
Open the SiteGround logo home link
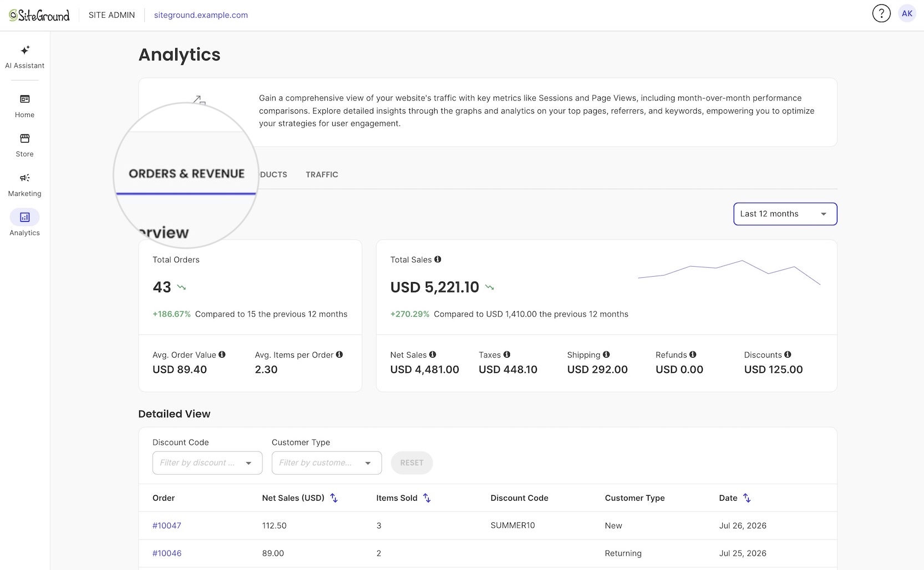click(x=39, y=15)
